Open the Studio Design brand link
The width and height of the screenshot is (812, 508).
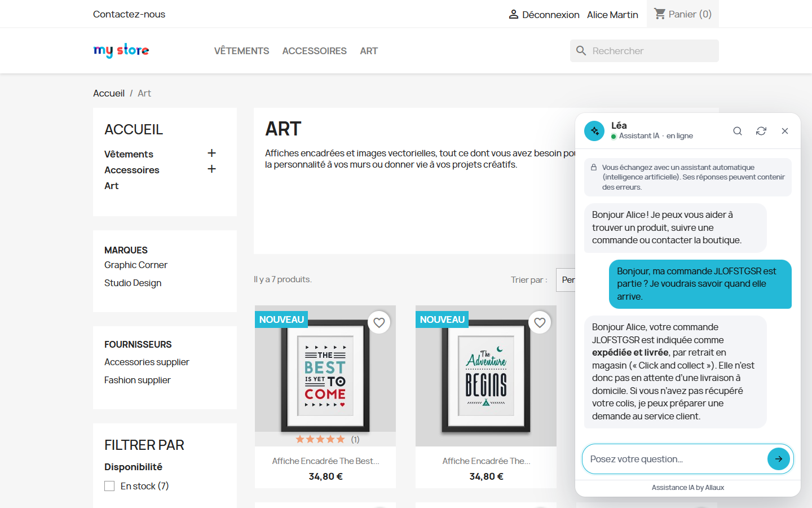[x=133, y=283]
